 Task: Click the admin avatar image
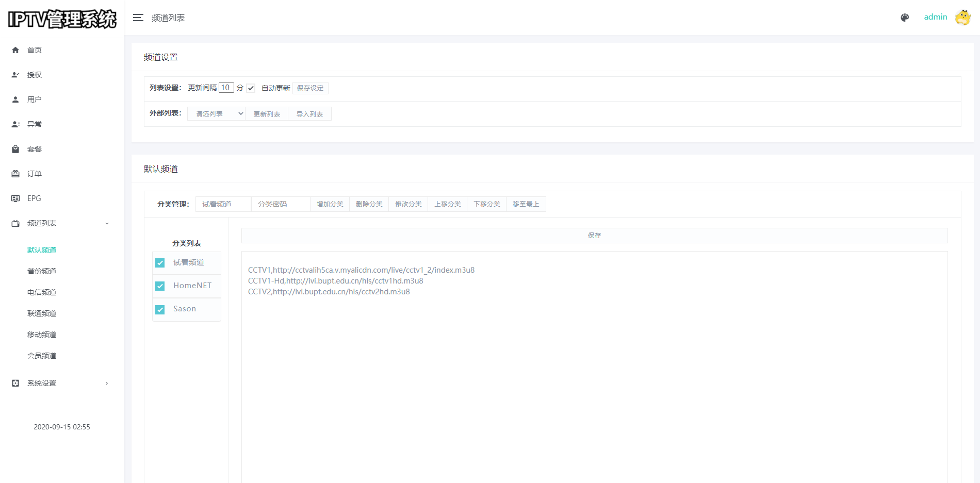(962, 18)
